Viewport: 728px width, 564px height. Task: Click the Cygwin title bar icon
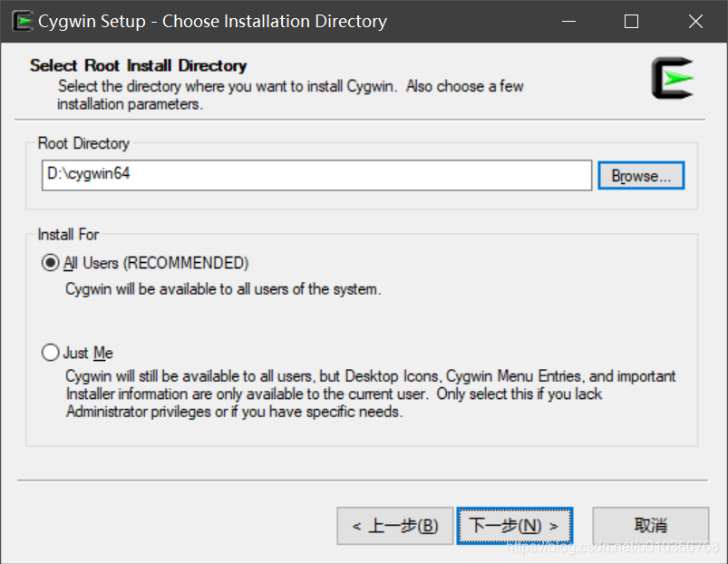point(23,22)
